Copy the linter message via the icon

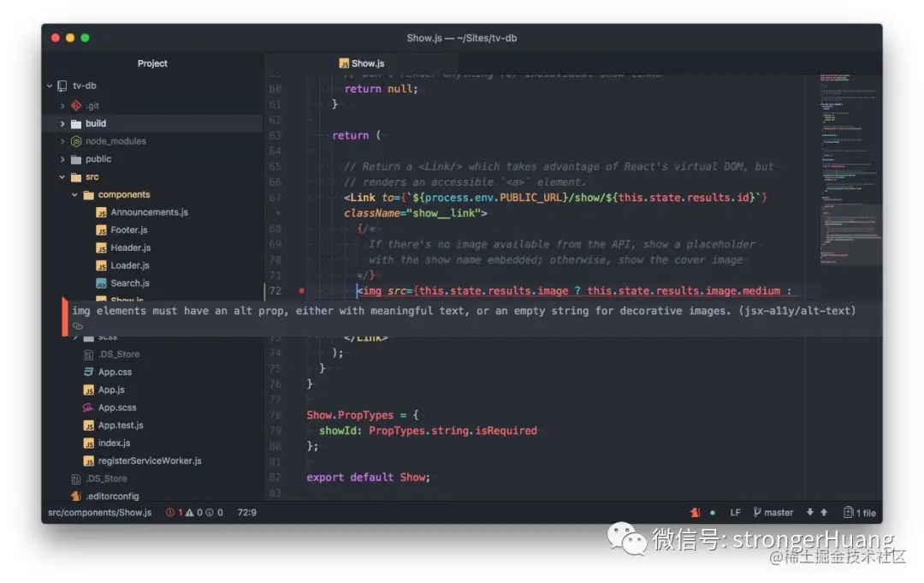coord(78,326)
